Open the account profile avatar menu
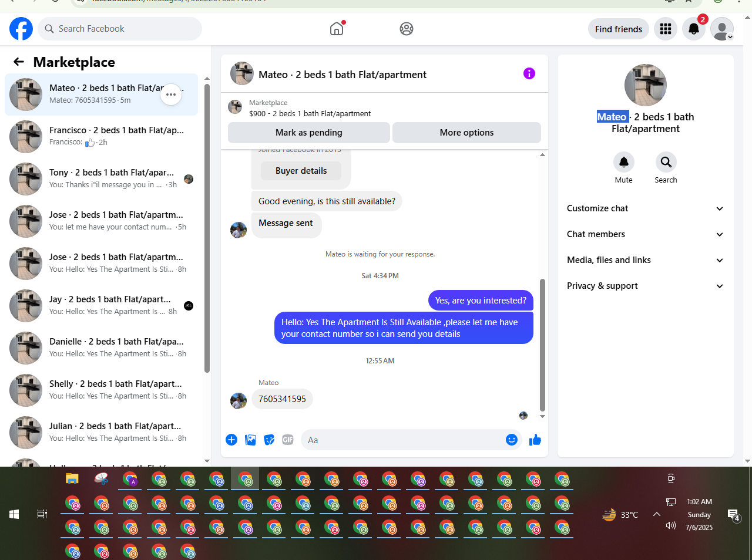The width and height of the screenshot is (752, 560). pos(722,29)
